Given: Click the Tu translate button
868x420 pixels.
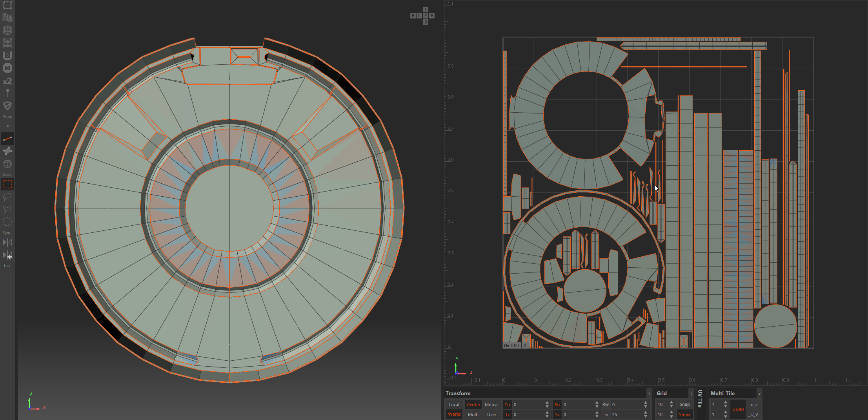Looking at the screenshot, I should 508,405.
